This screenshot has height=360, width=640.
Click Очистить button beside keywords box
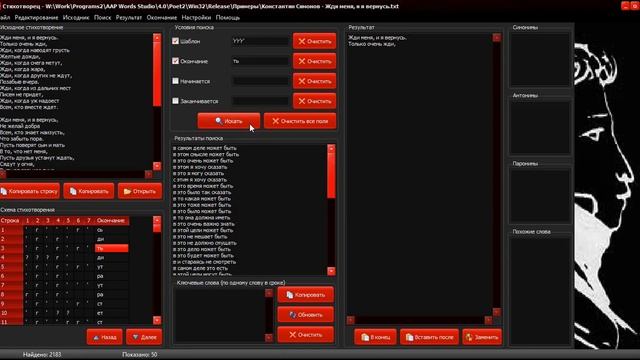coord(305,335)
